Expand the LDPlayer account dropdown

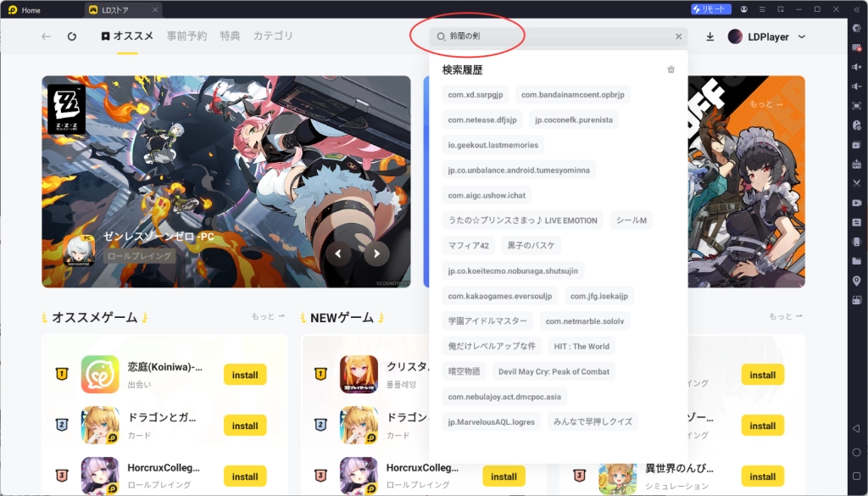802,36
